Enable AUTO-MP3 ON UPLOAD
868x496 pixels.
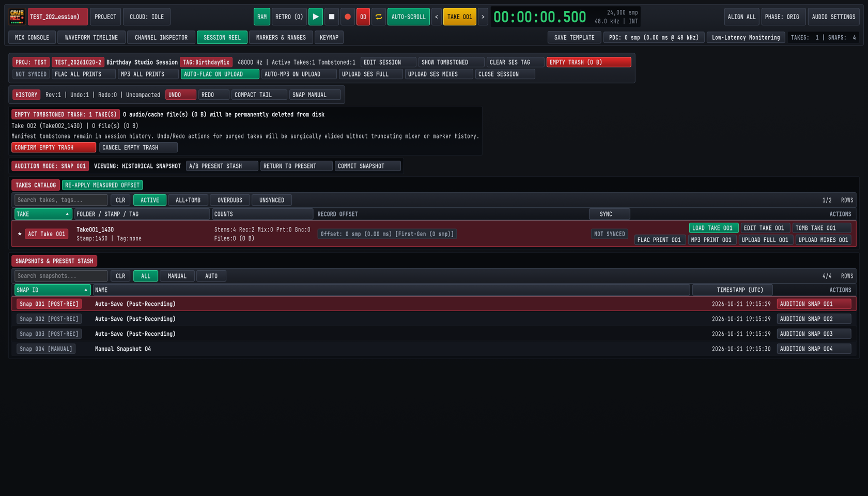(299, 74)
